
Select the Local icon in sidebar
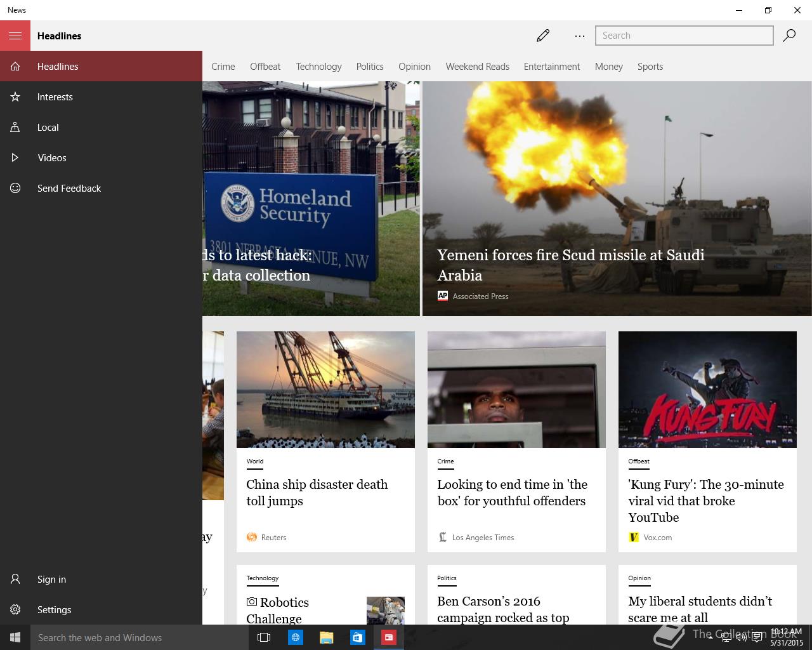(x=15, y=128)
